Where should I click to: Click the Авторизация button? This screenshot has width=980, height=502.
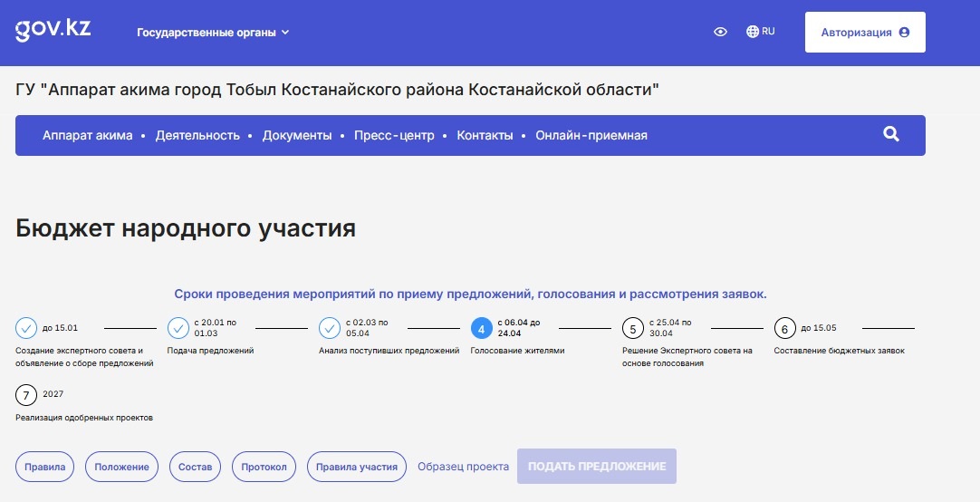(864, 33)
